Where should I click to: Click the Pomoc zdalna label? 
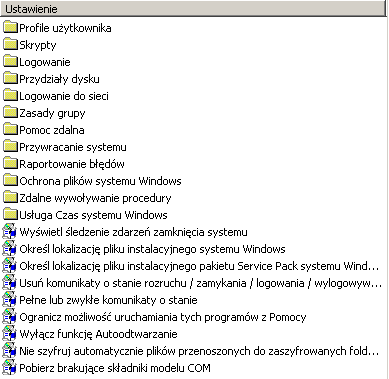click(52, 130)
